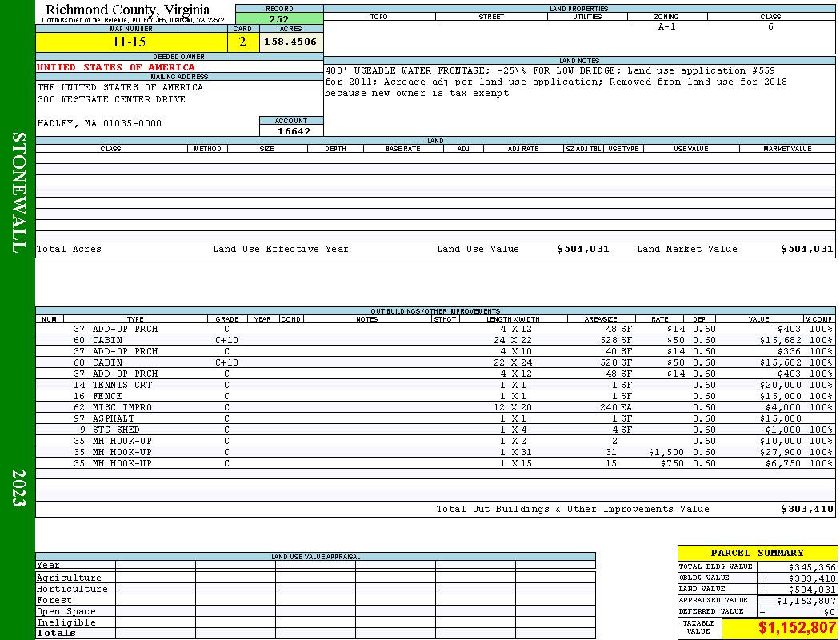This screenshot has height=640, width=840.
Task: Select the ASPHALT outbuilding row
Action: click(435, 419)
